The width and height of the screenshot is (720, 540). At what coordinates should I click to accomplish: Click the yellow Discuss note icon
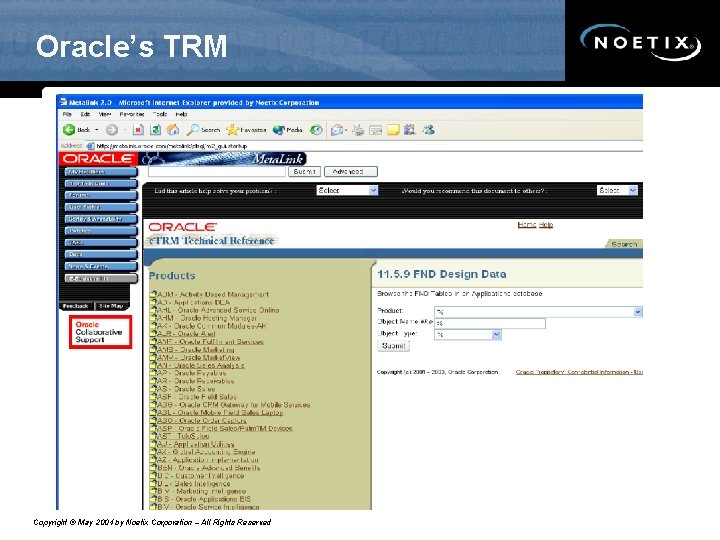coord(393,130)
